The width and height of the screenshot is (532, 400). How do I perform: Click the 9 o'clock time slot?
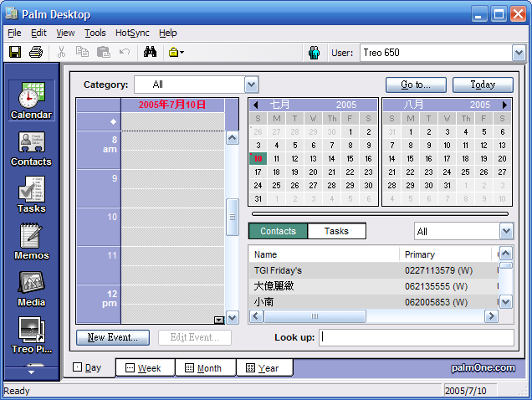[x=172, y=188]
